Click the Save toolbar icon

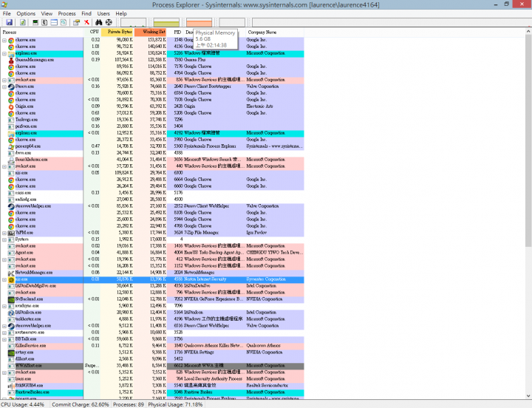click(9, 22)
